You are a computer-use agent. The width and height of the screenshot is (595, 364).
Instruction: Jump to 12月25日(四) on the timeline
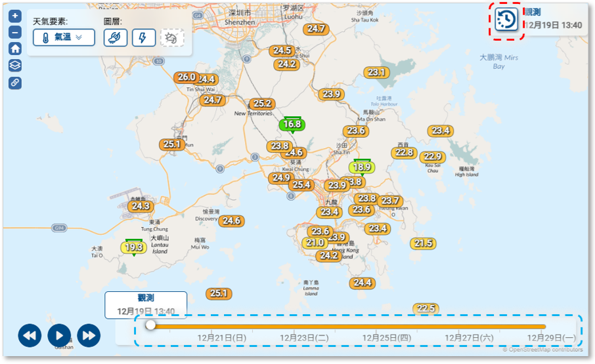click(x=387, y=337)
